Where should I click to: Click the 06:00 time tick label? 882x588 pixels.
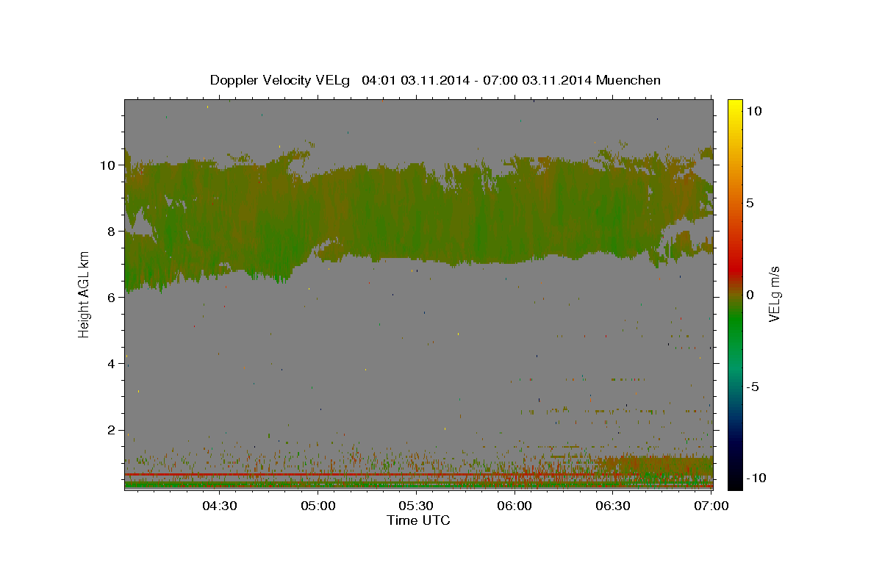(515, 506)
